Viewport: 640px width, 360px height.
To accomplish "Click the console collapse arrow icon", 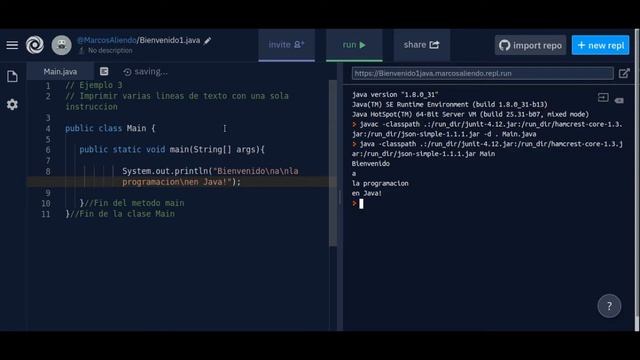I will pyautogui.click(x=603, y=98).
